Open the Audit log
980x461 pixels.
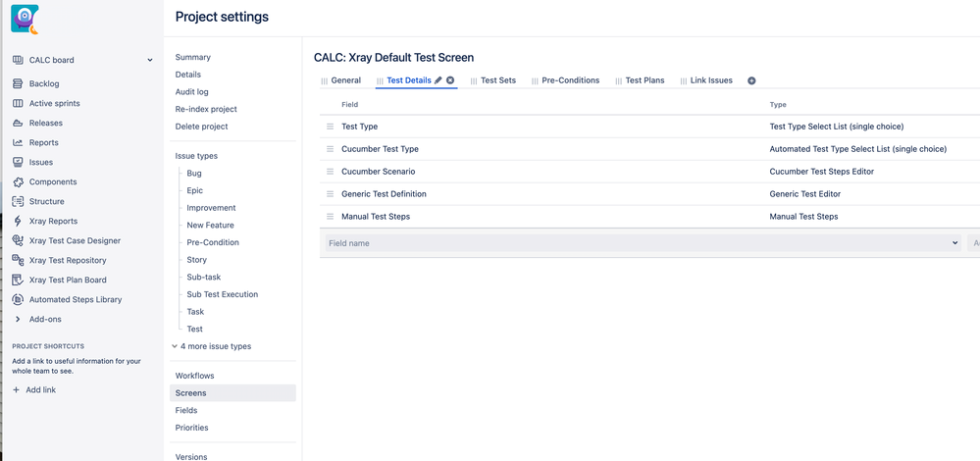coord(192,92)
